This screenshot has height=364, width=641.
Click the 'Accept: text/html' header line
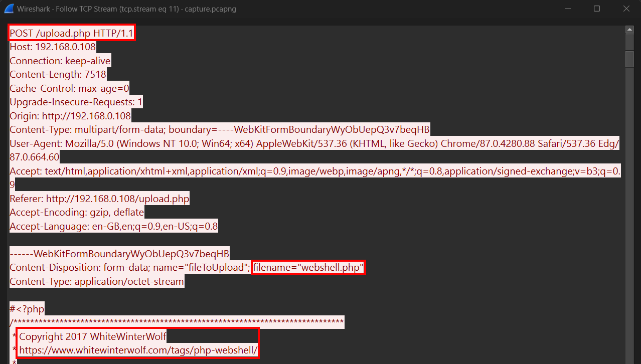coord(314,171)
